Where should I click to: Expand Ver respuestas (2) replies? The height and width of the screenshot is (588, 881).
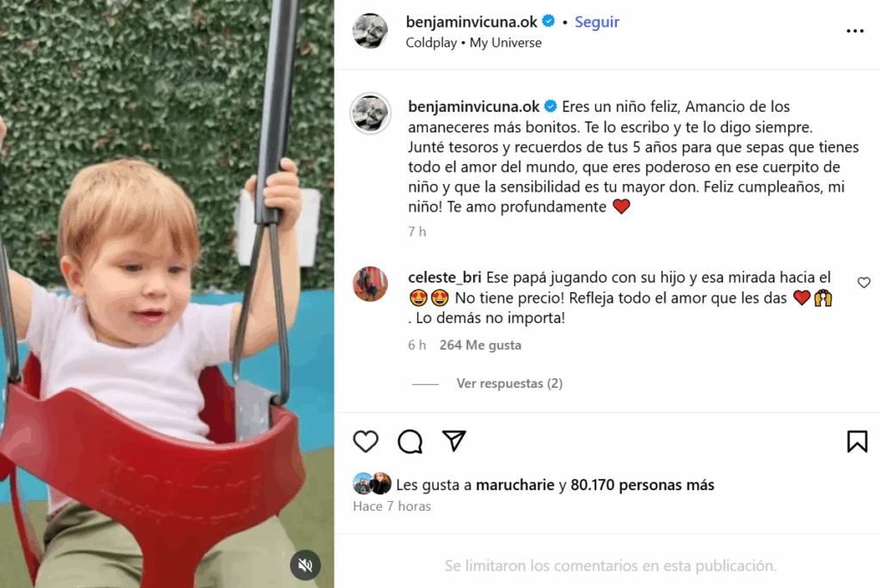(509, 383)
